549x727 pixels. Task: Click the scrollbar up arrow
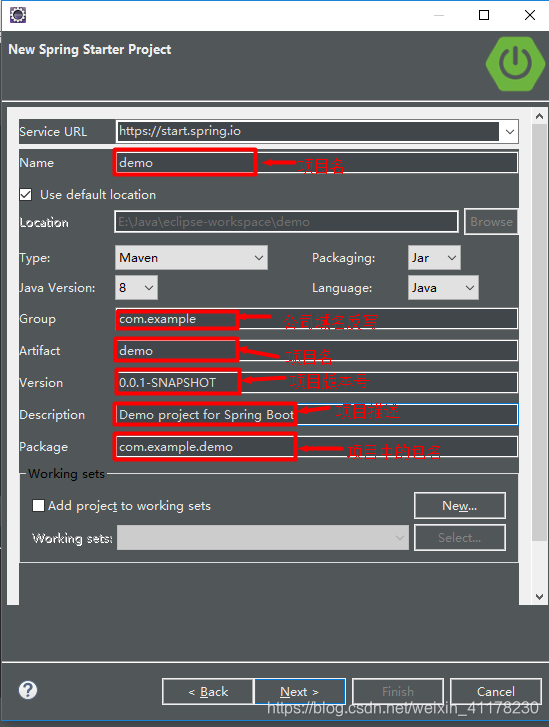(539, 116)
